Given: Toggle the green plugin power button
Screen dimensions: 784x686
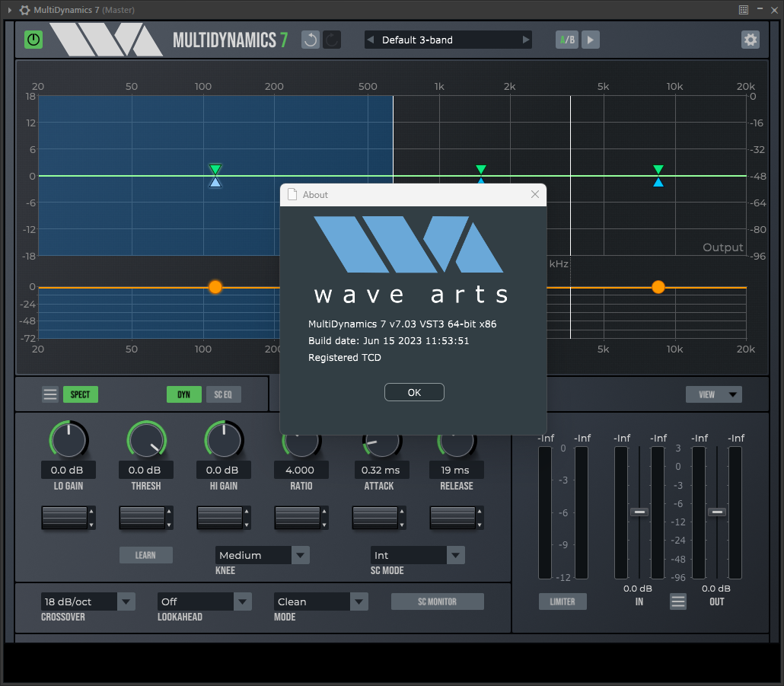Looking at the screenshot, I should [x=33, y=40].
